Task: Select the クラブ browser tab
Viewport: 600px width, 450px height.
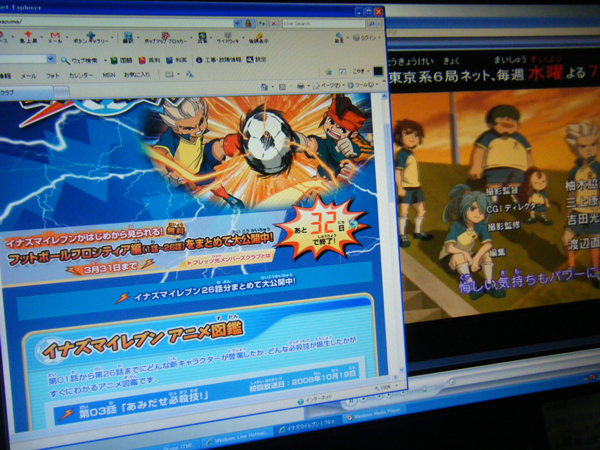Action: [x=25, y=93]
